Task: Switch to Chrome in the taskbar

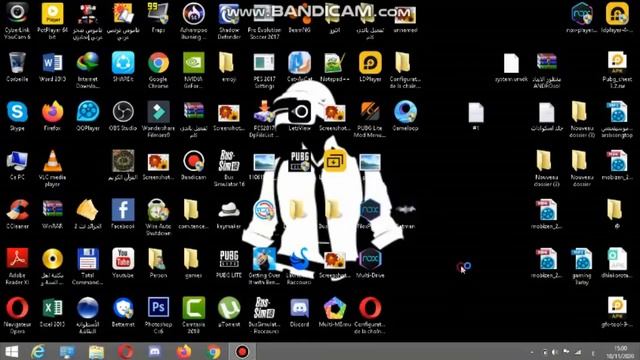Action: (213, 351)
